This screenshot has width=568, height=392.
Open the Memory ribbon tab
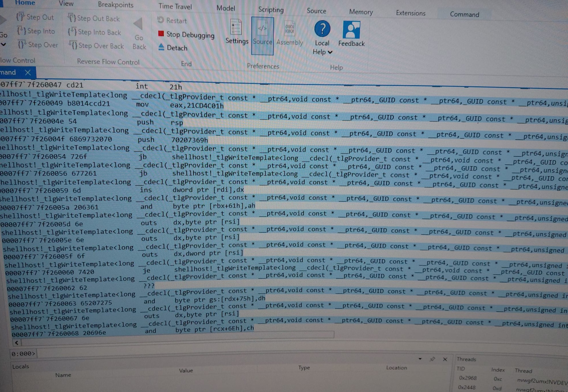point(361,12)
